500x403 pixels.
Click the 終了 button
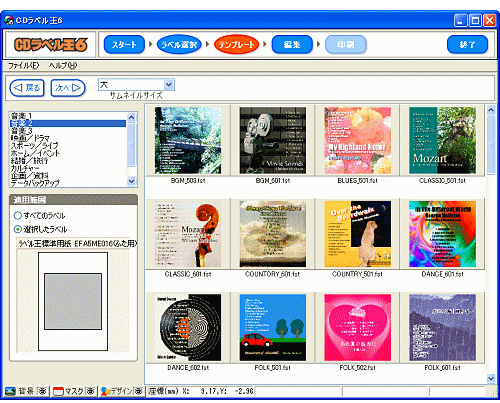[467, 44]
